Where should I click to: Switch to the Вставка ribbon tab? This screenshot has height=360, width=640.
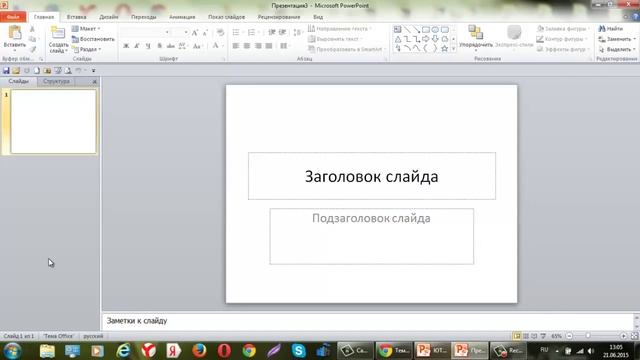[76, 17]
